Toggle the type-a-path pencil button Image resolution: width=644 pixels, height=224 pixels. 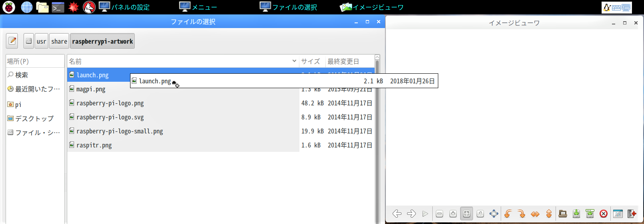[x=12, y=41]
